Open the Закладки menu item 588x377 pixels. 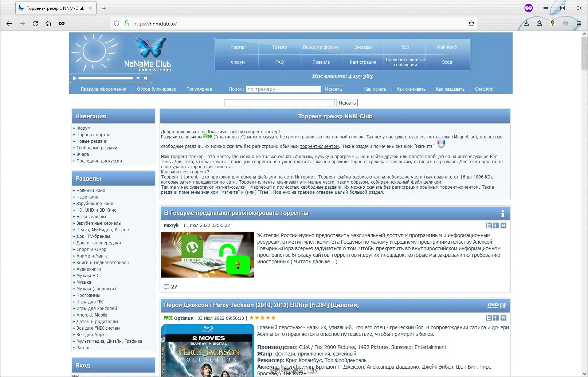pos(363,47)
